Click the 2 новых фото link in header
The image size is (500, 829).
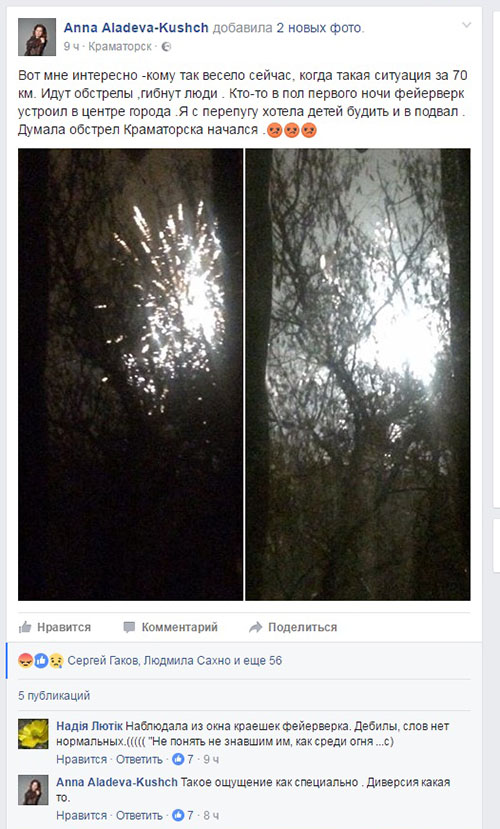point(319,27)
